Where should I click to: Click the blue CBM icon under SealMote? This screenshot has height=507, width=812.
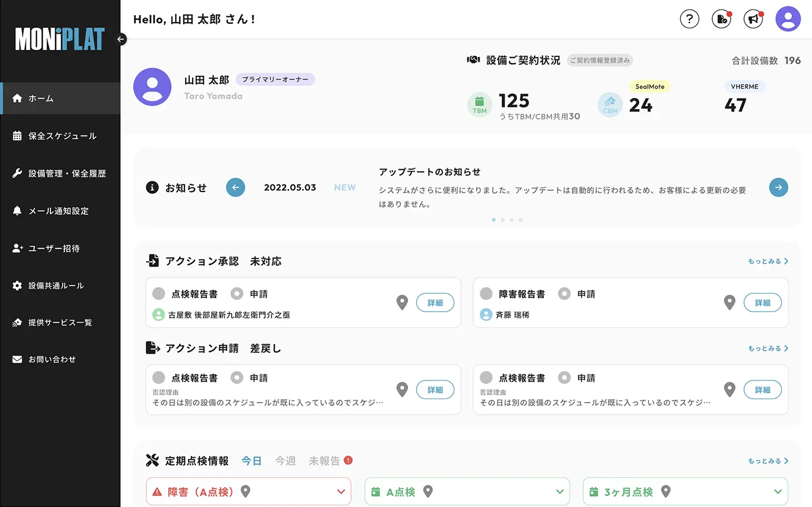click(610, 106)
